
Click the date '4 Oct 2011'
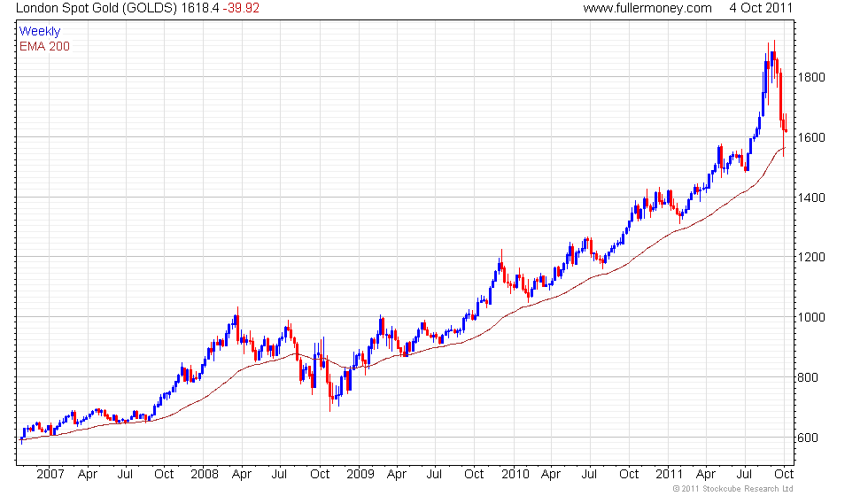[761, 8]
